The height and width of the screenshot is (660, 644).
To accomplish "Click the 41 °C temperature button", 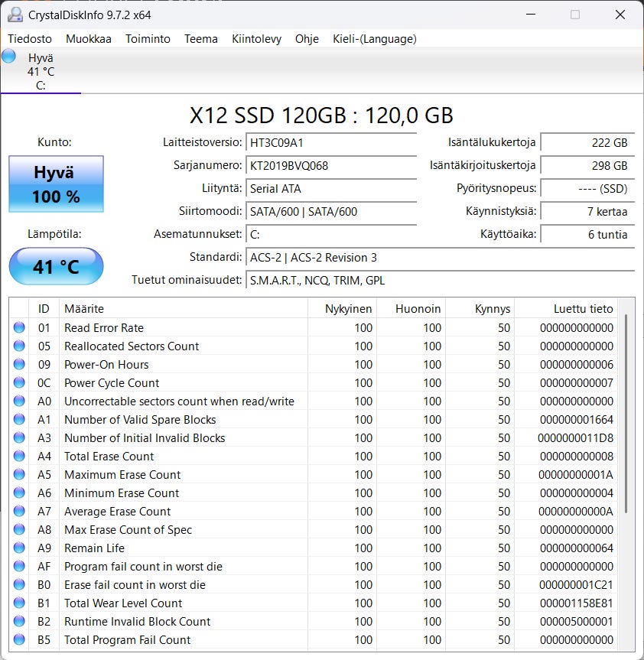I will click(x=56, y=267).
